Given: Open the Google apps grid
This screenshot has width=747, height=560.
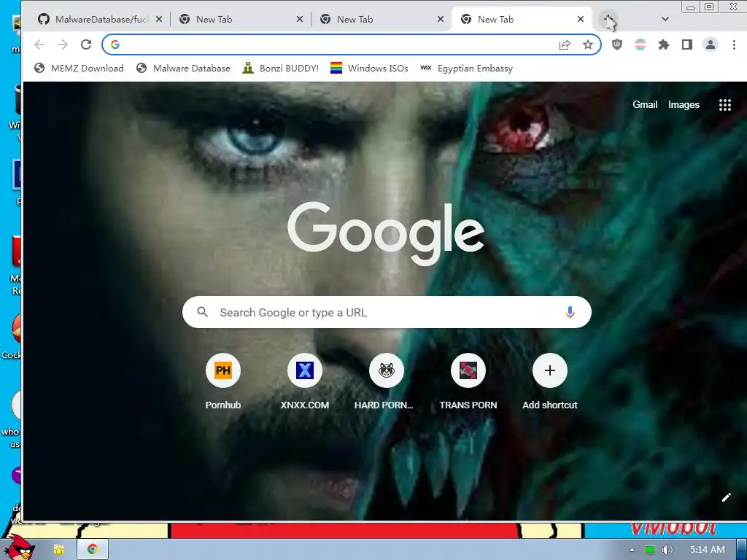Looking at the screenshot, I should [x=724, y=105].
